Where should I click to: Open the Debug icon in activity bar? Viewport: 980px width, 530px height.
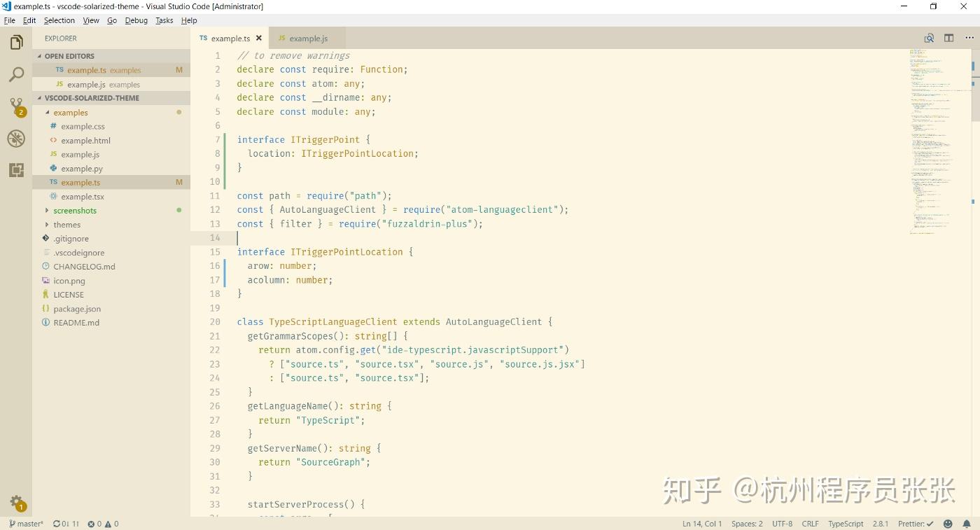[16, 138]
